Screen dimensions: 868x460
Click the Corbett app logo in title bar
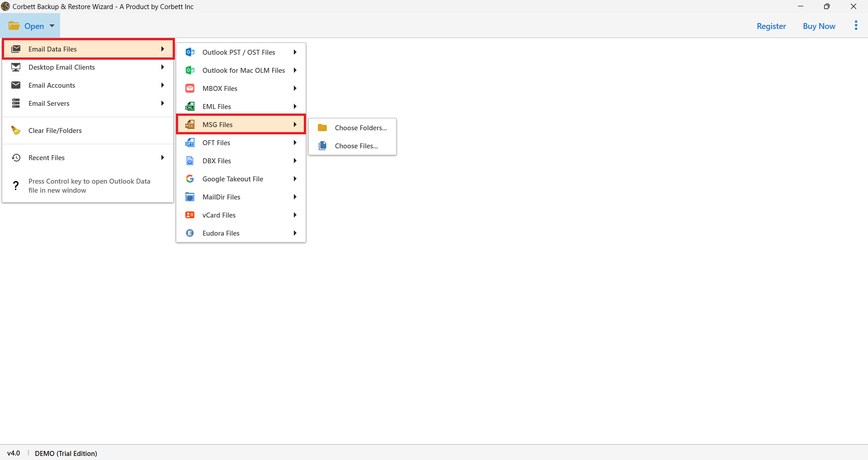coord(5,6)
